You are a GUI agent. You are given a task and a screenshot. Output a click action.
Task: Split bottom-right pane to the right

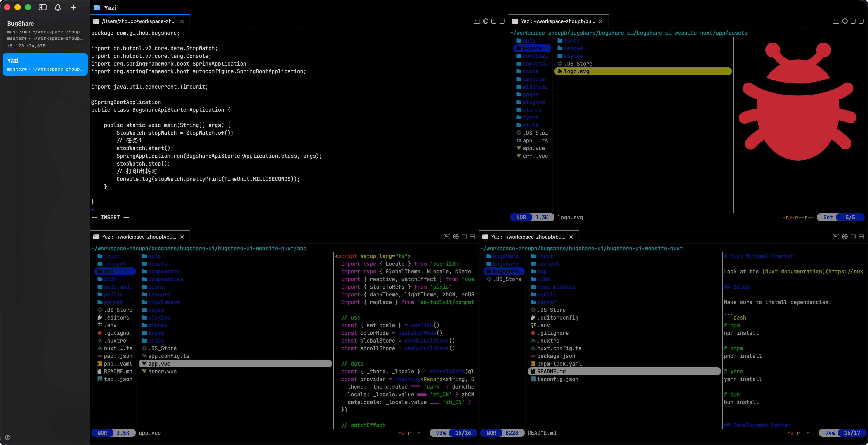click(x=853, y=237)
